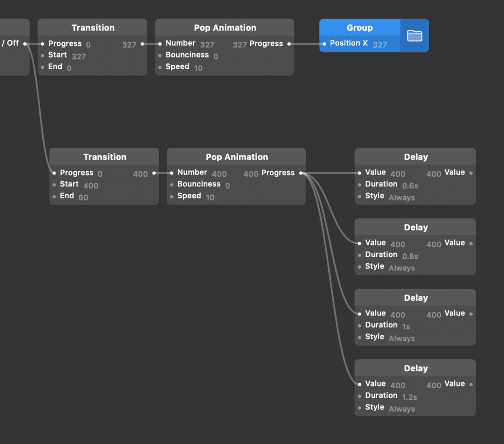Open Style dropdown of the 0.6s Delay
Viewport: 504px width, 444px height.
tap(402, 197)
